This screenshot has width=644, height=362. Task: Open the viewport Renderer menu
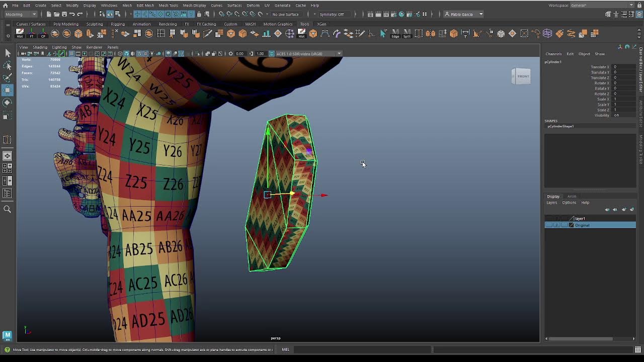pyautogui.click(x=94, y=47)
